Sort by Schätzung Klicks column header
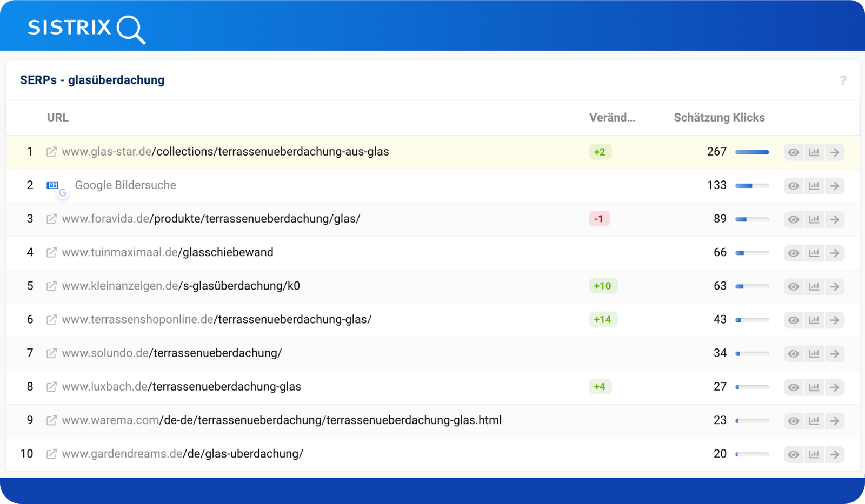865x504 pixels. pyautogui.click(x=718, y=118)
